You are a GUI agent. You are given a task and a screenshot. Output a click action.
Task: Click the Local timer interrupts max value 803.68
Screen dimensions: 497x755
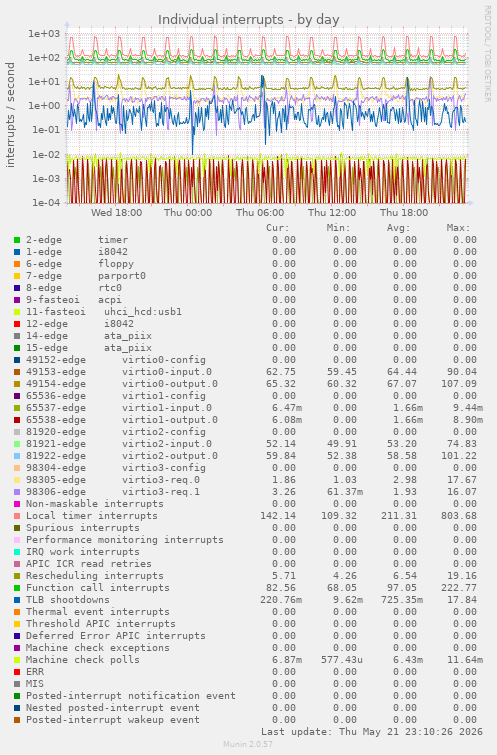point(459,516)
